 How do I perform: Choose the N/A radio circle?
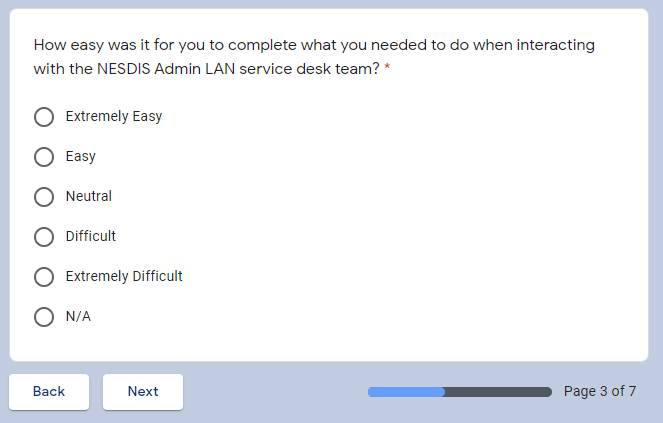point(44,317)
